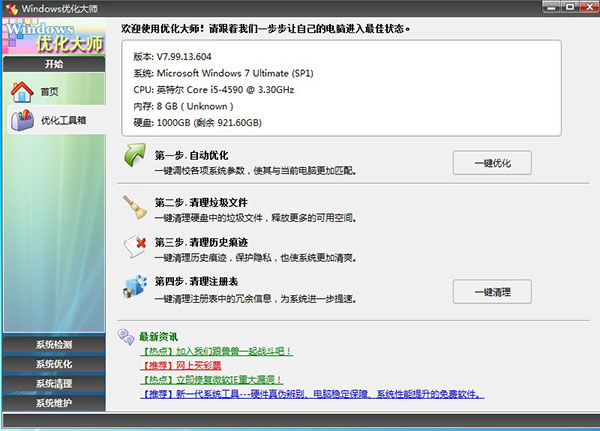The width and height of the screenshot is (600, 431).
Task: Click the 清理注册表 registry icon
Action: (x=135, y=288)
